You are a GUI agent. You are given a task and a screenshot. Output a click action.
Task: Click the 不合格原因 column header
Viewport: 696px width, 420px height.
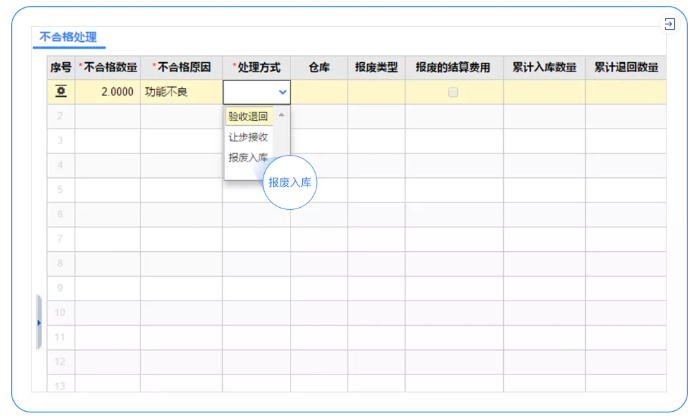click(x=181, y=68)
